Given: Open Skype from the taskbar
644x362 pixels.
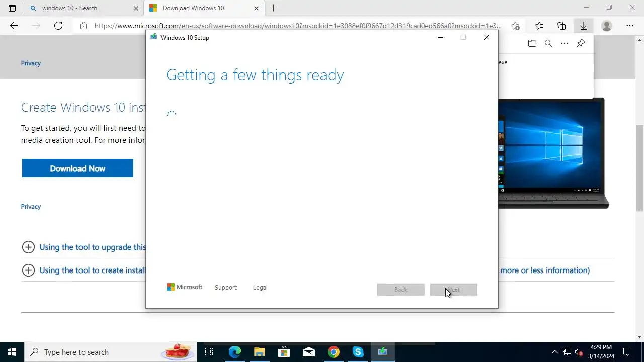Looking at the screenshot, I should pos(358,352).
